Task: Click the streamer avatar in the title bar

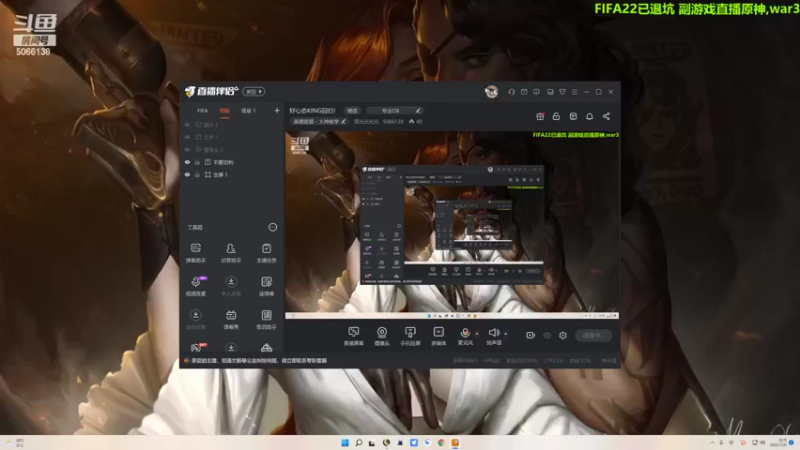Action: [x=491, y=92]
